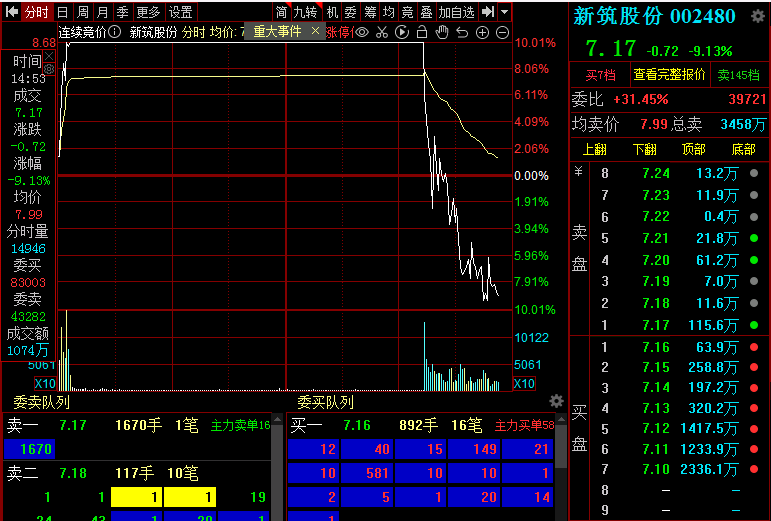Click the 下翻 page down button
The width and height of the screenshot is (771, 521).
(x=645, y=149)
